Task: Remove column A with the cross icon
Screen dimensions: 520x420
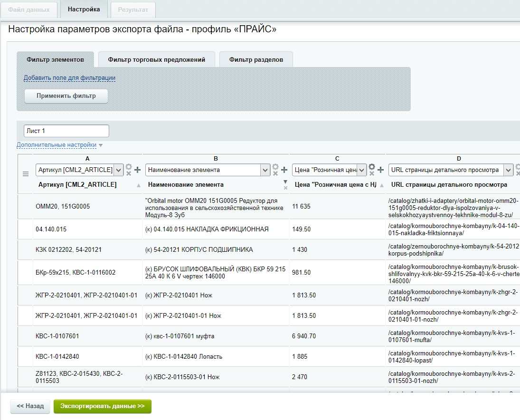Action: pyautogui.click(x=129, y=173)
